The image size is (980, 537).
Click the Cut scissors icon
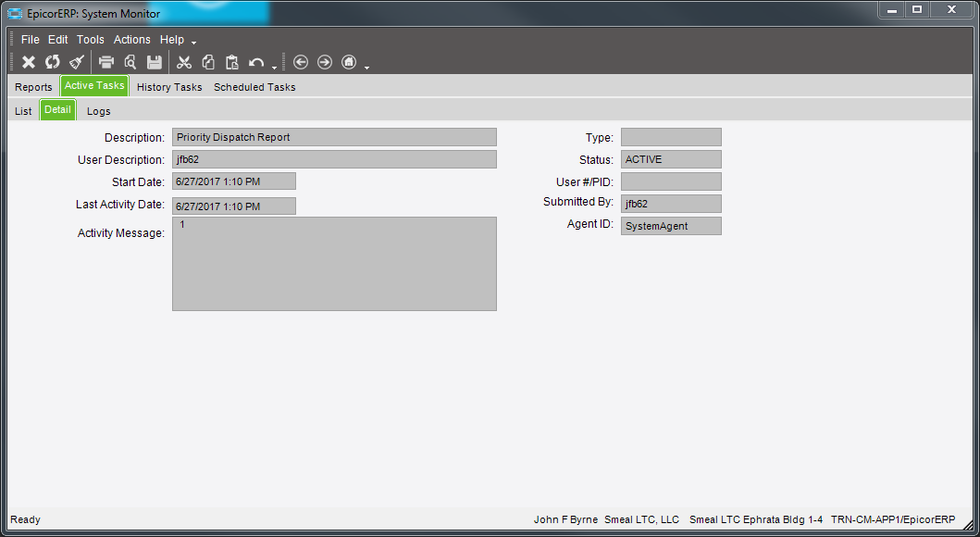click(184, 62)
